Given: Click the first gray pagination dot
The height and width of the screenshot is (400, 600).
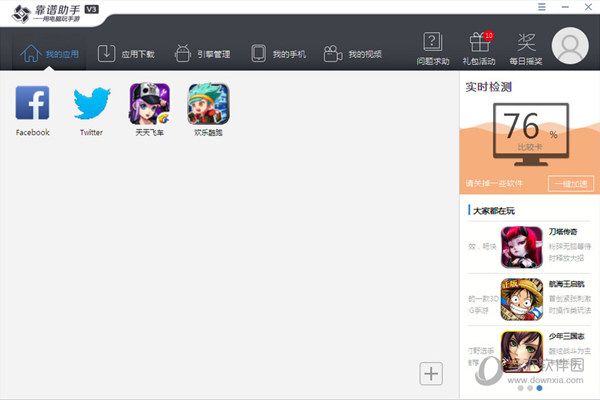Looking at the screenshot, I should pyautogui.click(x=520, y=387).
